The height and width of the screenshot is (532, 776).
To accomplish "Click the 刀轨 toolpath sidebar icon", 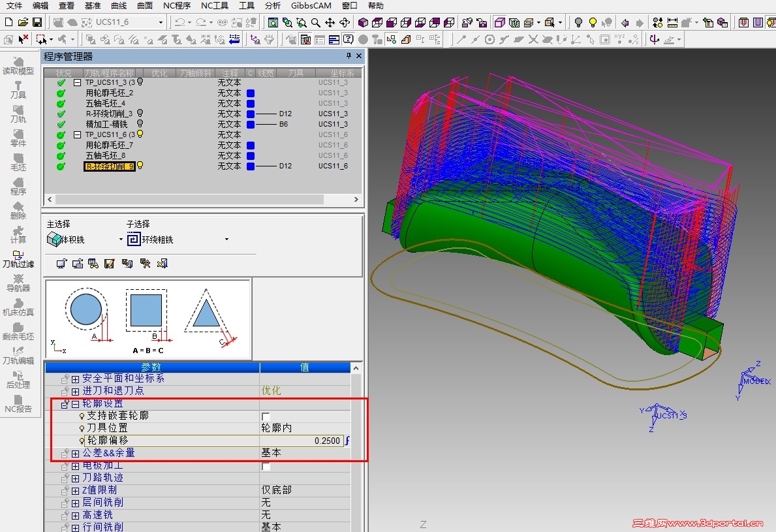I will point(18,114).
